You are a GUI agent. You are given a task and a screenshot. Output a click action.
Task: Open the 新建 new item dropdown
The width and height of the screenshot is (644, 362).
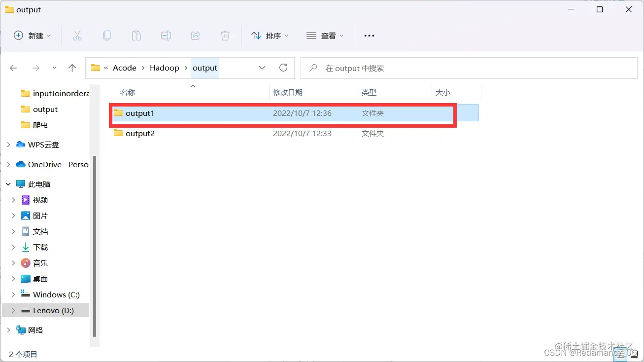(32, 36)
